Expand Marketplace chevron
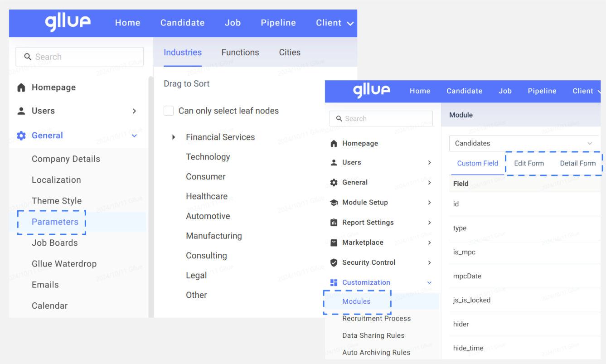The width and height of the screenshot is (606, 364). click(x=429, y=243)
